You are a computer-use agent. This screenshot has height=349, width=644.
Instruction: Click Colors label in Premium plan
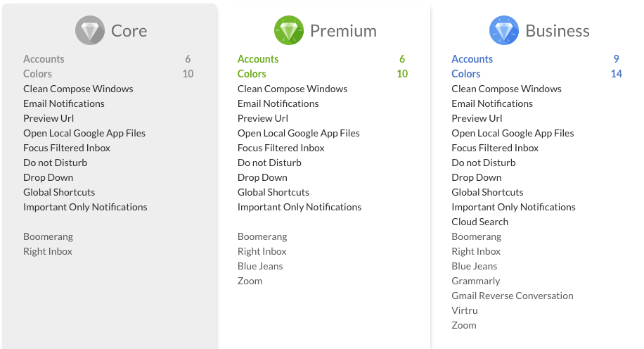coord(252,74)
